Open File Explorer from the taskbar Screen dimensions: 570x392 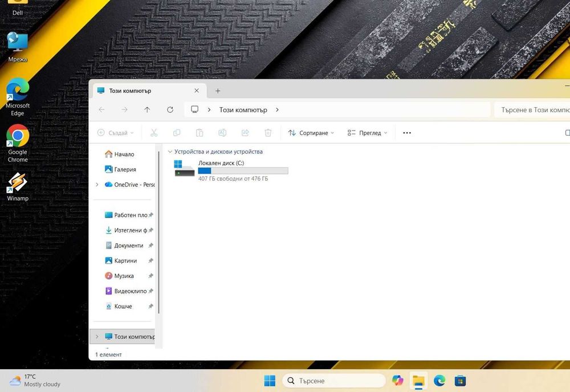[419, 381]
